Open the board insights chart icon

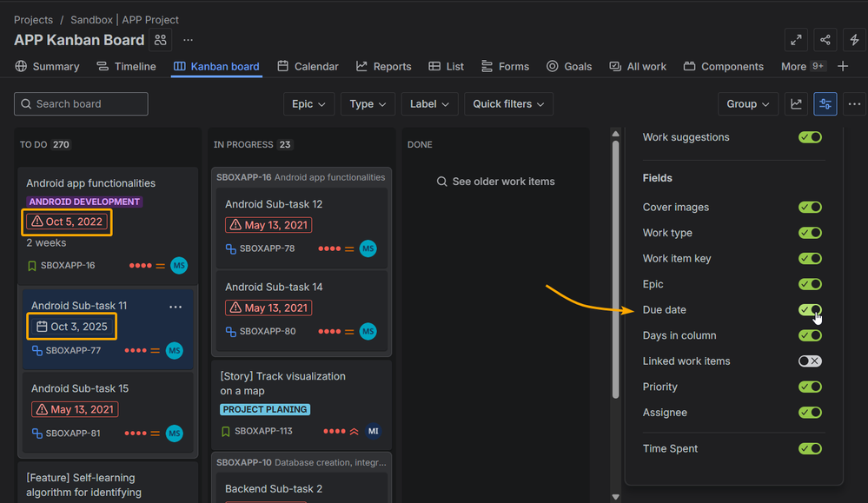[796, 104]
